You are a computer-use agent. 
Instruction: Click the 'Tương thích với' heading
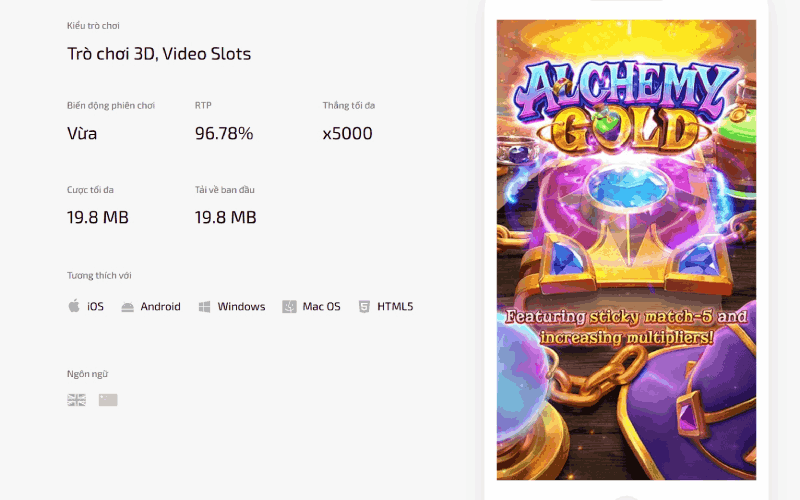tap(99, 275)
